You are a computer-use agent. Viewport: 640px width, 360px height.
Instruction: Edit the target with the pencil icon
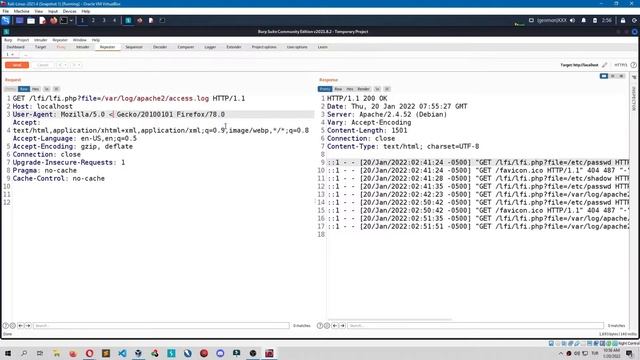tap(604, 65)
